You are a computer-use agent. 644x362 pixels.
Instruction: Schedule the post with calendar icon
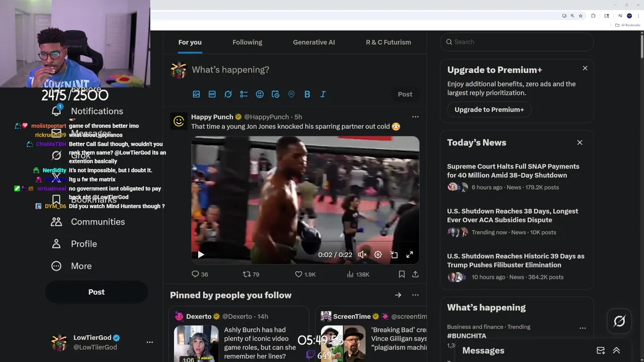[275, 94]
